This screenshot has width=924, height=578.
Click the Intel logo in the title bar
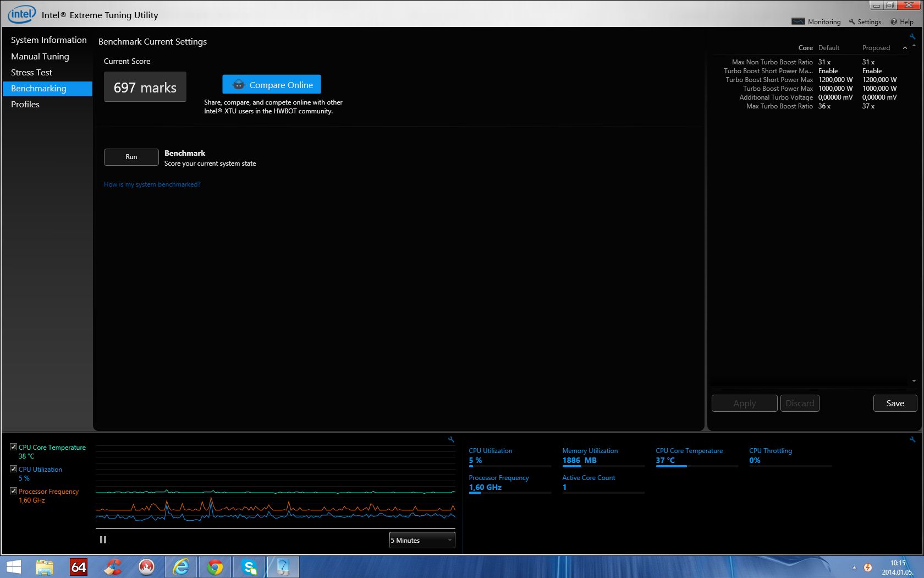point(22,14)
